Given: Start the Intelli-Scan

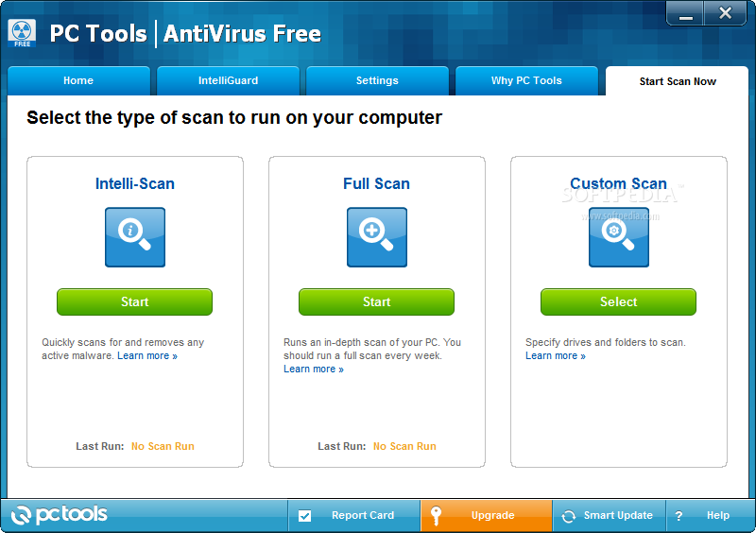Looking at the screenshot, I should tap(134, 302).
